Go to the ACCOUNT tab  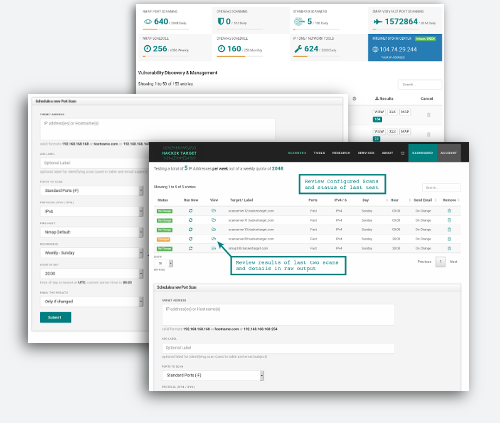[x=449, y=153]
